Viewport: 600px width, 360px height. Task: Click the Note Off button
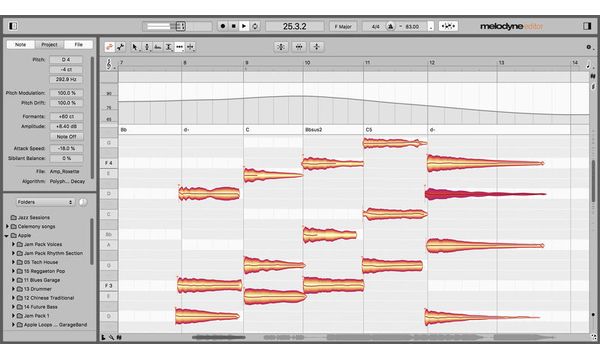(66, 137)
